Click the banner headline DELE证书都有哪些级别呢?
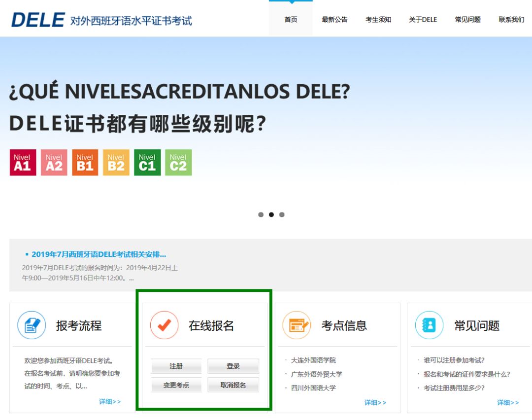Viewport: 532px width, 420px height. coord(137,124)
